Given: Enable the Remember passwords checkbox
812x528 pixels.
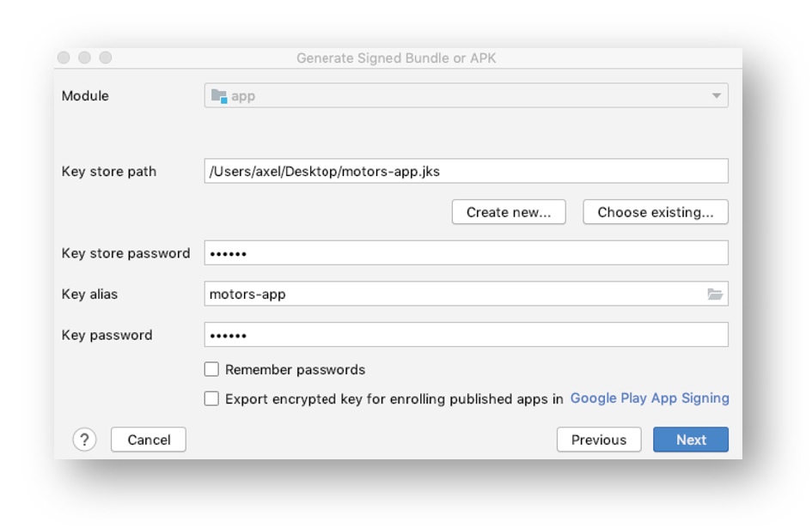Looking at the screenshot, I should coord(211,369).
